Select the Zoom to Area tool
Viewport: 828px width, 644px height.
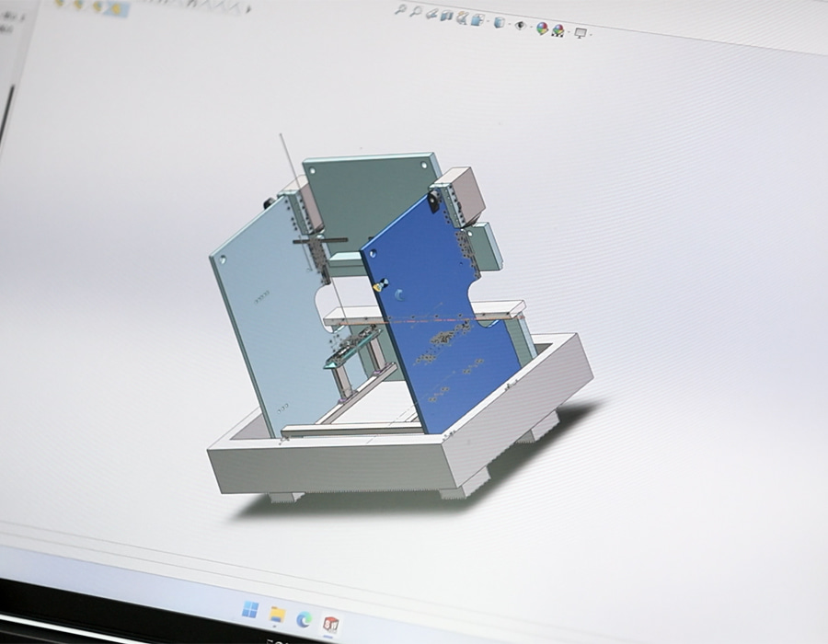pyautogui.click(x=416, y=11)
